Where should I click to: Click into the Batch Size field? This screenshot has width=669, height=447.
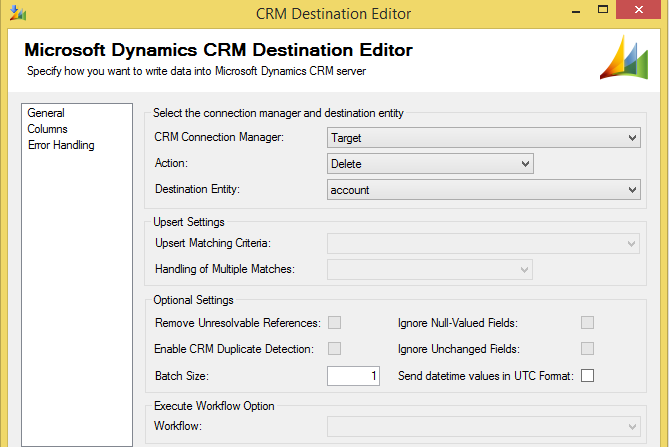[x=353, y=376]
